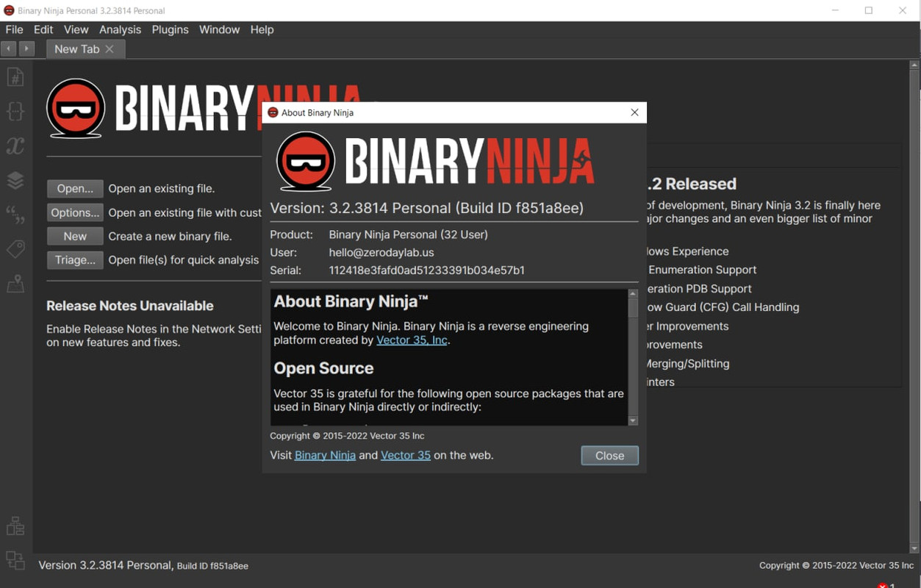Click the red error indicator in status bar
This screenshot has width=921, height=588.
(x=883, y=585)
